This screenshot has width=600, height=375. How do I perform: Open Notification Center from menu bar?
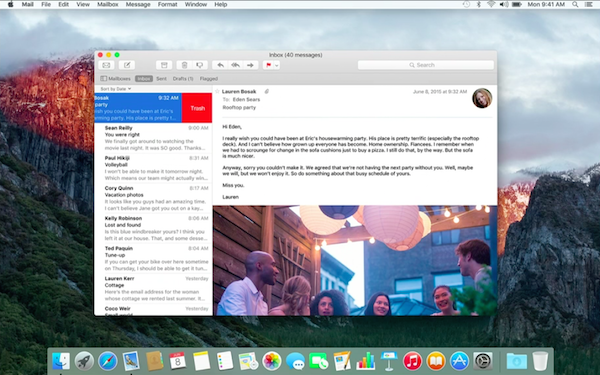tap(589, 5)
